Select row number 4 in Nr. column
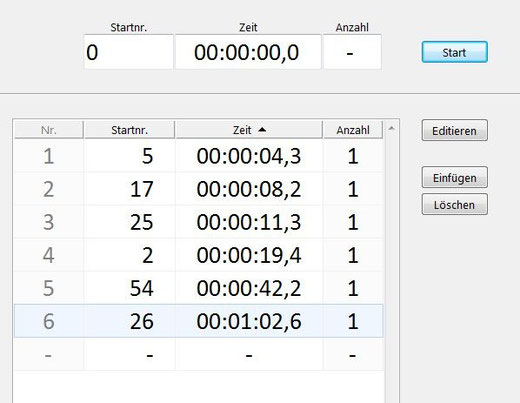 [49, 255]
